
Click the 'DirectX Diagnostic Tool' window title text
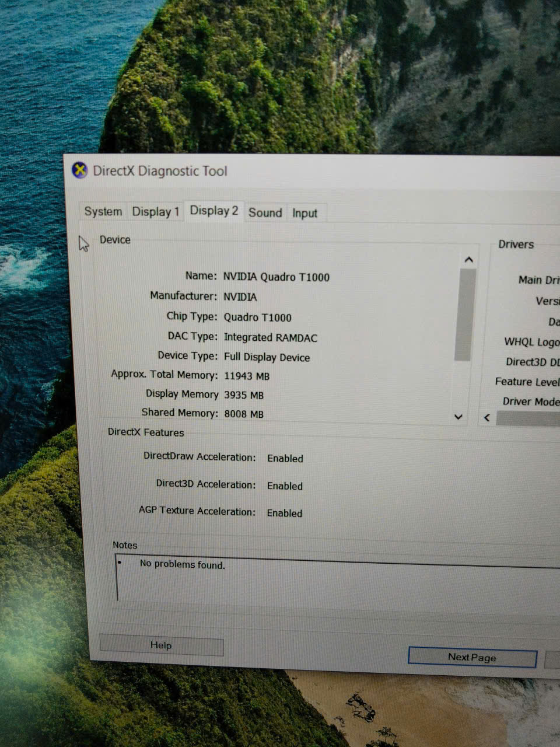coord(160,171)
